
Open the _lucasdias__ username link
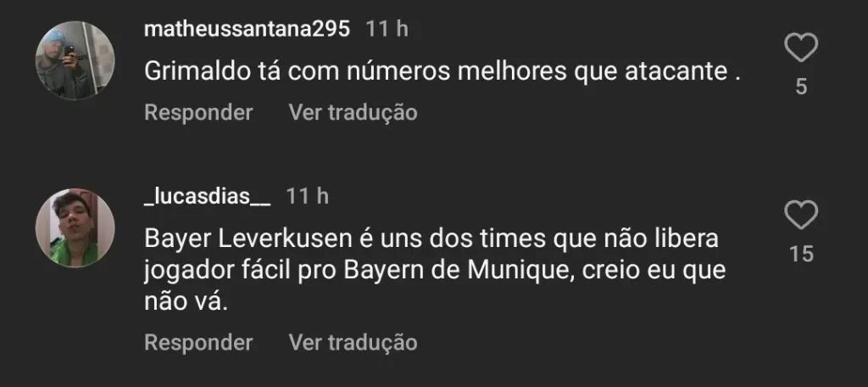208,197
